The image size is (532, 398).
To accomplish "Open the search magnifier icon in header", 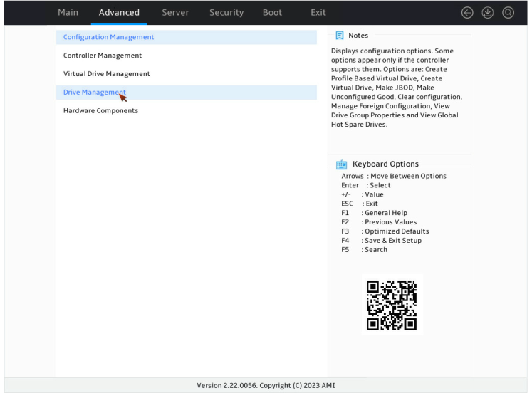I will coord(508,13).
